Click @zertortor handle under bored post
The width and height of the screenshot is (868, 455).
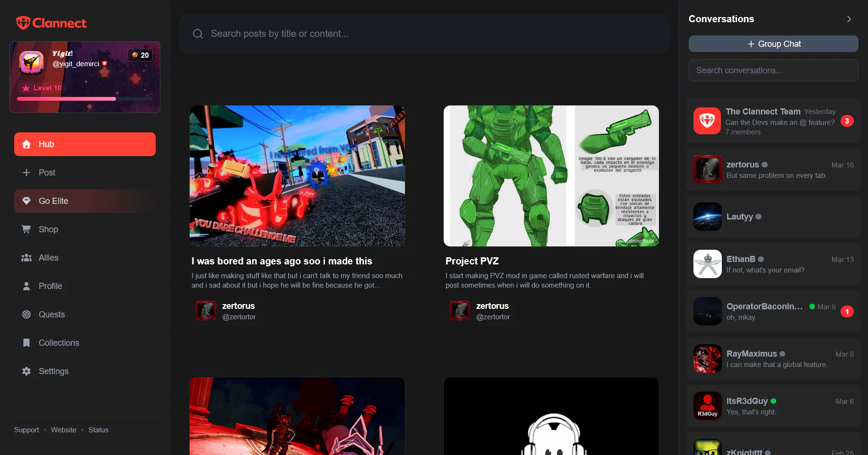pyautogui.click(x=239, y=317)
